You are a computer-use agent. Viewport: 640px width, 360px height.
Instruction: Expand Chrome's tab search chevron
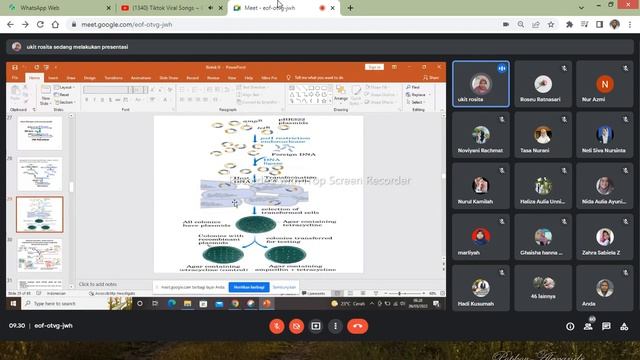tap(581, 8)
